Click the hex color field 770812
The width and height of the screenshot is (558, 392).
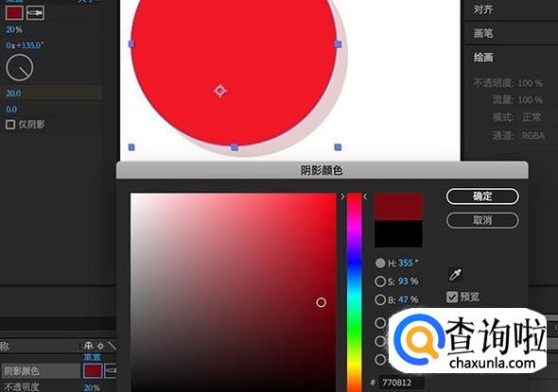pyautogui.click(x=401, y=383)
